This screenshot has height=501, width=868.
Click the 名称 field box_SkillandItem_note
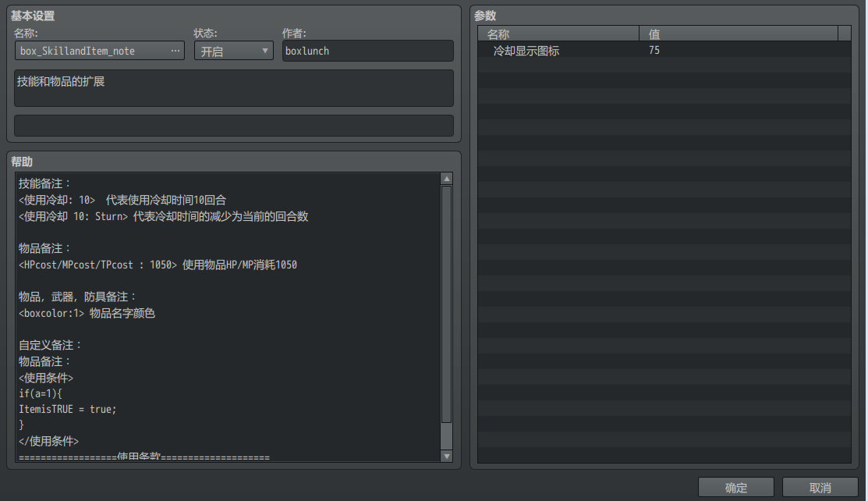100,51
